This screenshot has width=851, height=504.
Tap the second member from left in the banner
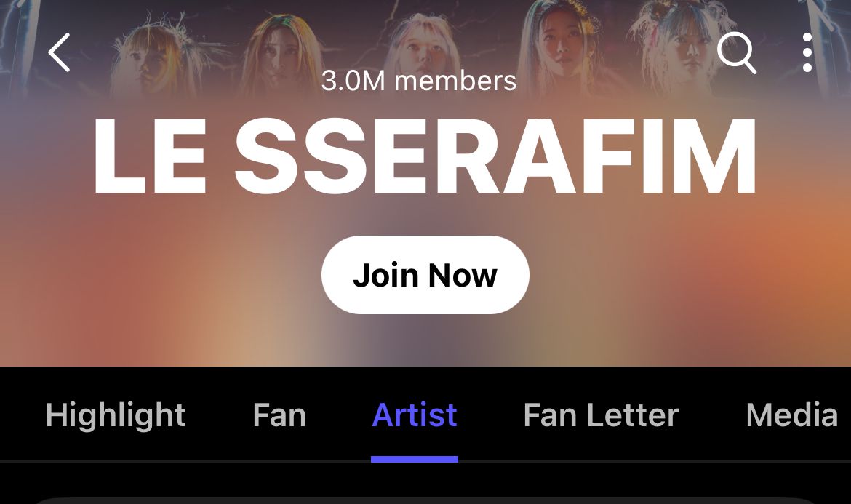click(x=276, y=55)
